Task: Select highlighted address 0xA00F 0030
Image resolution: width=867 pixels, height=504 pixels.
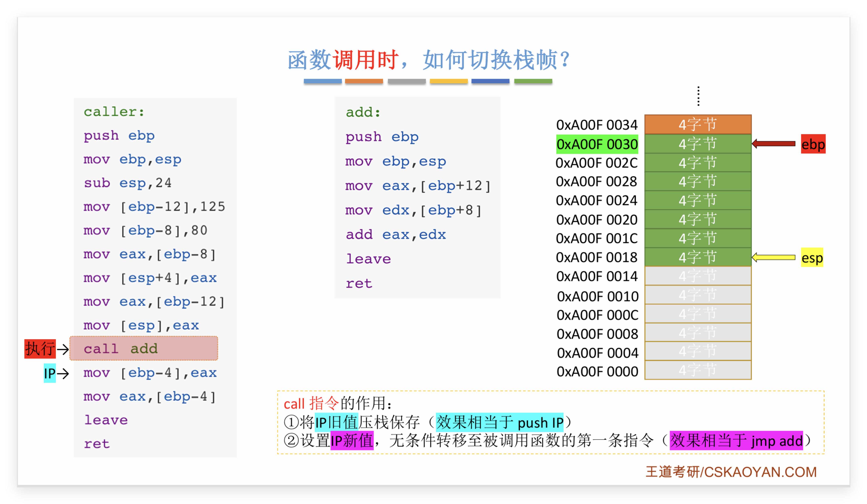Action: (x=597, y=144)
